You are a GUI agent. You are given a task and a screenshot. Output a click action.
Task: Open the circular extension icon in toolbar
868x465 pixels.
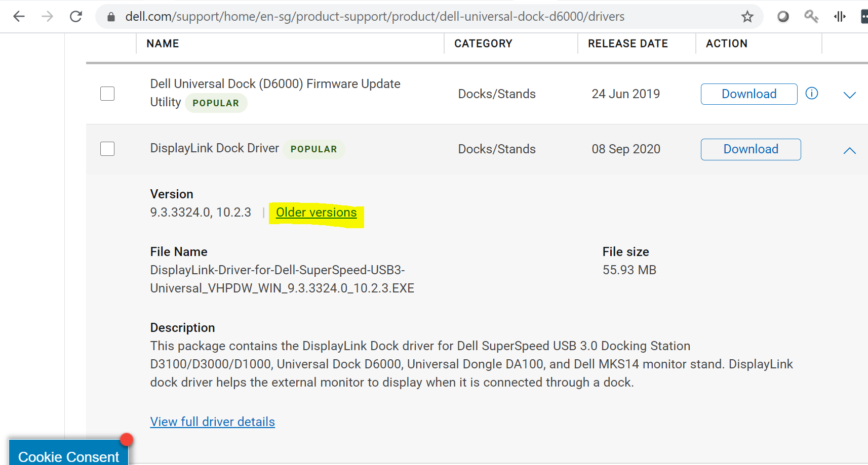click(783, 17)
